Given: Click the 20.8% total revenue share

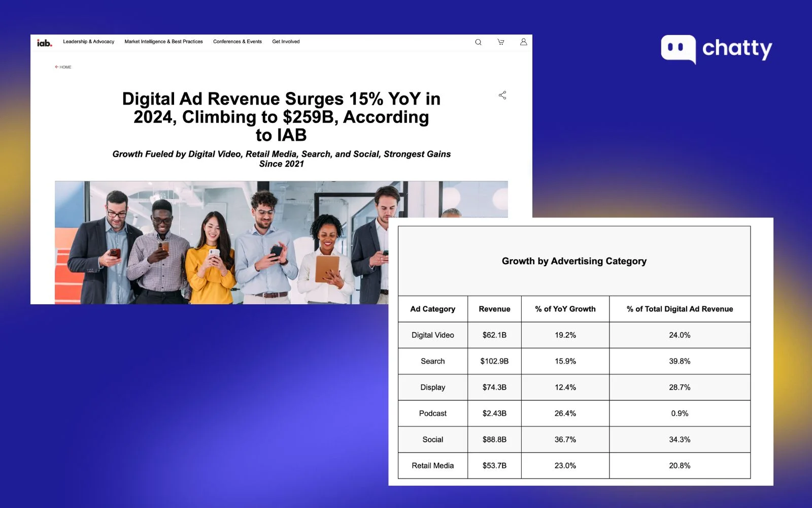Looking at the screenshot, I should (x=680, y=466).
